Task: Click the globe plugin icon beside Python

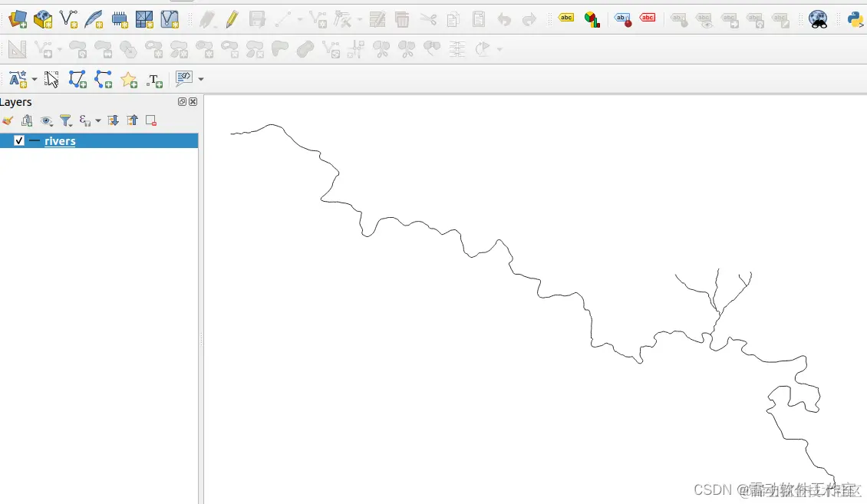Action: pyautogui.click(x=818, y=19)
